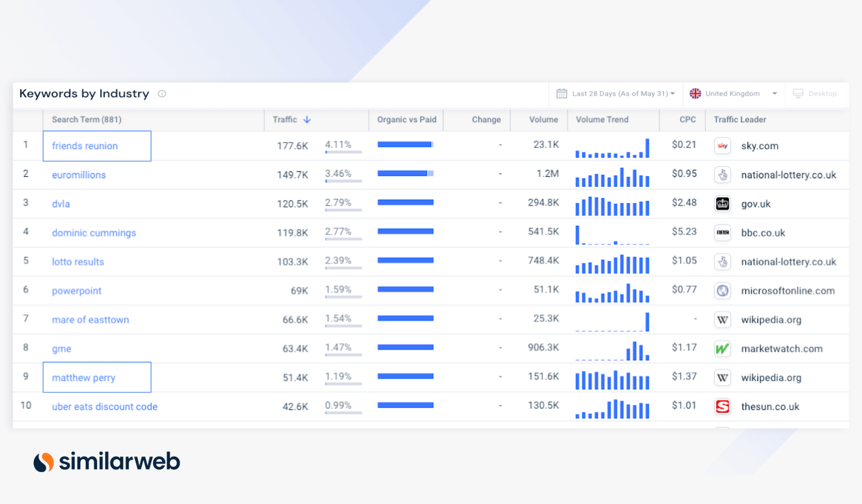Viewport: 862px width, 504px height.
Task: Open the lotto results keyword link
Action: click(x=78, y=262)
